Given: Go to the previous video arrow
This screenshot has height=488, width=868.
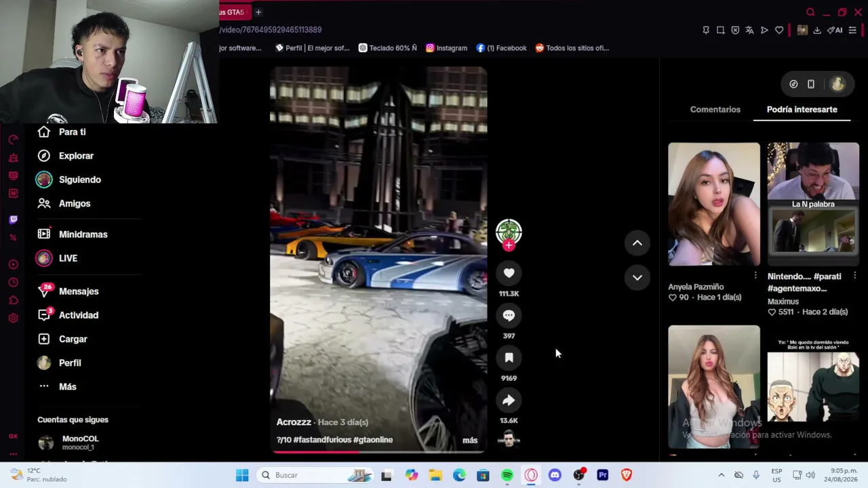Looking at the screenshot, I should point(637,243).
